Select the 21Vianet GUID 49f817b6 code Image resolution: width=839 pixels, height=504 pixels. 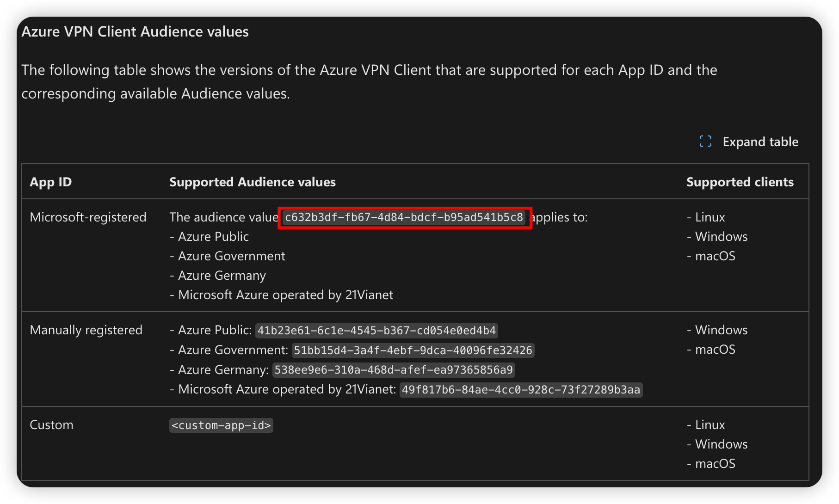click(x=521, y=390)
